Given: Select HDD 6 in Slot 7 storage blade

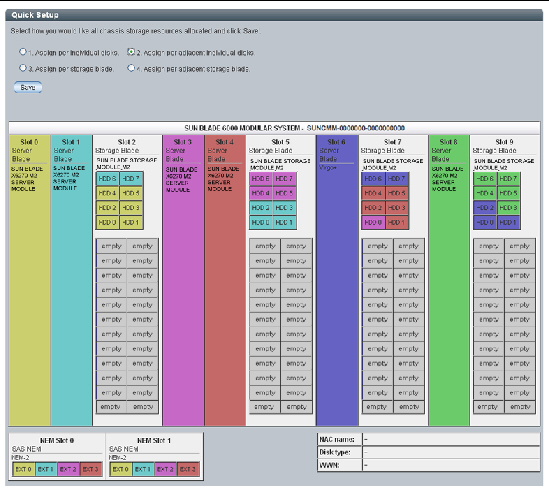Looking at the screenshot, I should click(x=373, y=179).
